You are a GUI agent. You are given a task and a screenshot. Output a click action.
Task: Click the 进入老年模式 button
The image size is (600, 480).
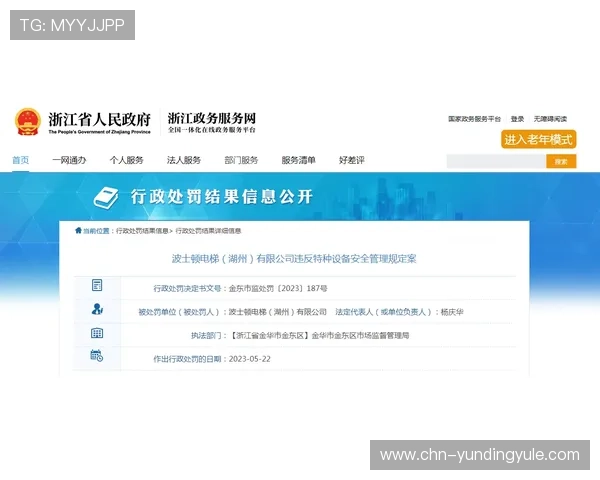click(538, 139)
